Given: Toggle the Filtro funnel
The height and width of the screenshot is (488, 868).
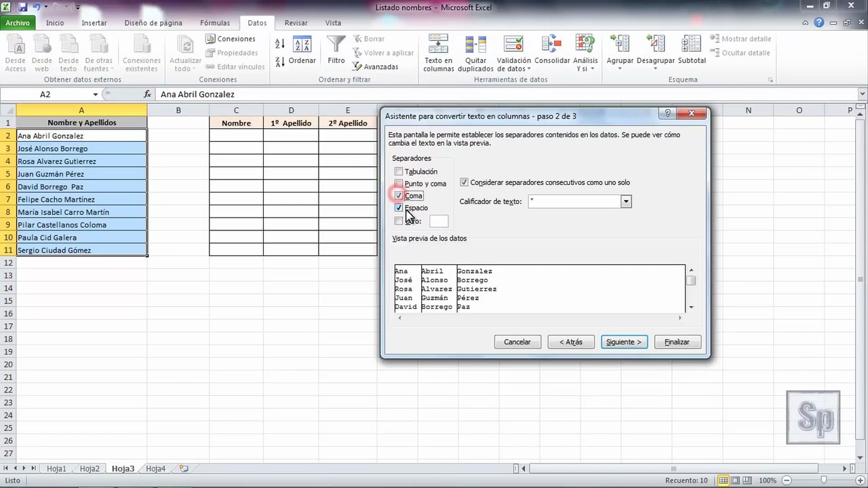Looking at the screenshot, I should pos(336,51).
